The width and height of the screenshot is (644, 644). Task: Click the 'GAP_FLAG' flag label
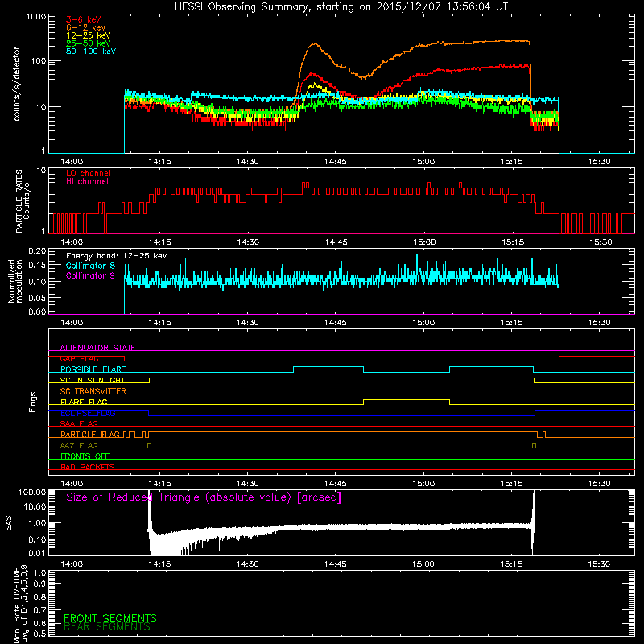tap(80, 358)
